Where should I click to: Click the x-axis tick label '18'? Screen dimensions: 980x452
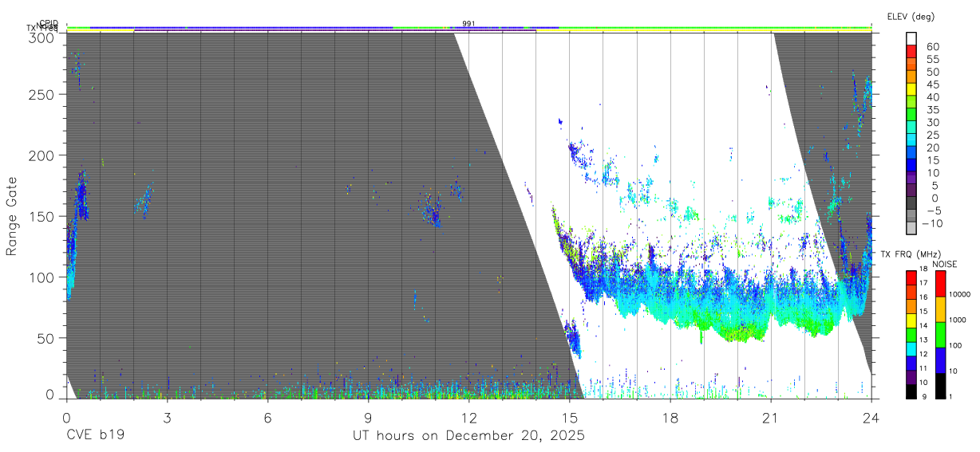coord(670,416)
